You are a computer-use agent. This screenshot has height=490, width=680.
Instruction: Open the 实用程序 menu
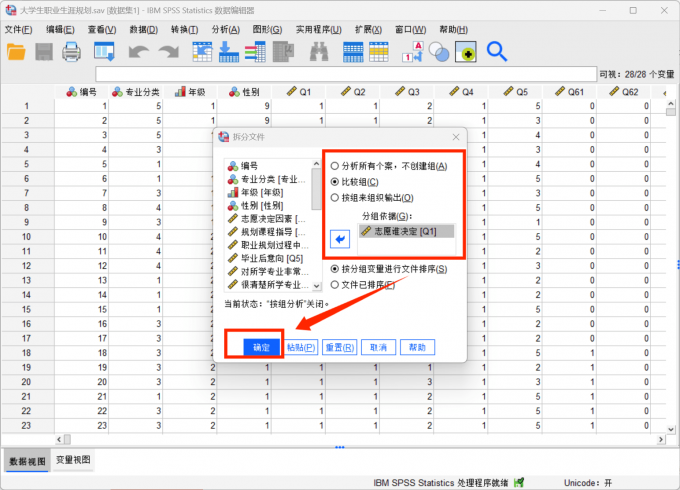(319, 29)
